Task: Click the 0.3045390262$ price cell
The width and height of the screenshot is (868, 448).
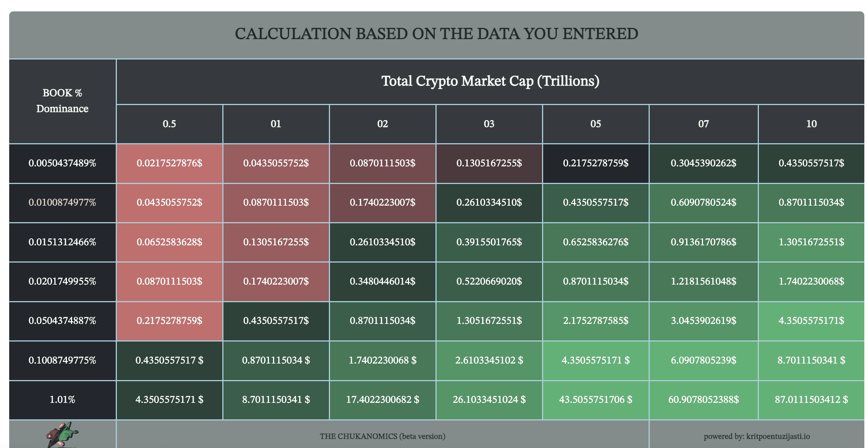Action: [x=703, y=163]
